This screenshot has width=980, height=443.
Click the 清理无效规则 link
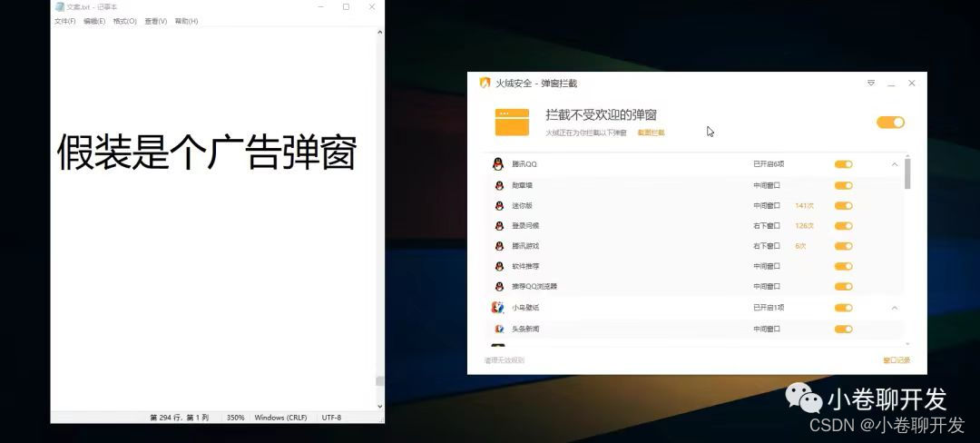(505, 360)
